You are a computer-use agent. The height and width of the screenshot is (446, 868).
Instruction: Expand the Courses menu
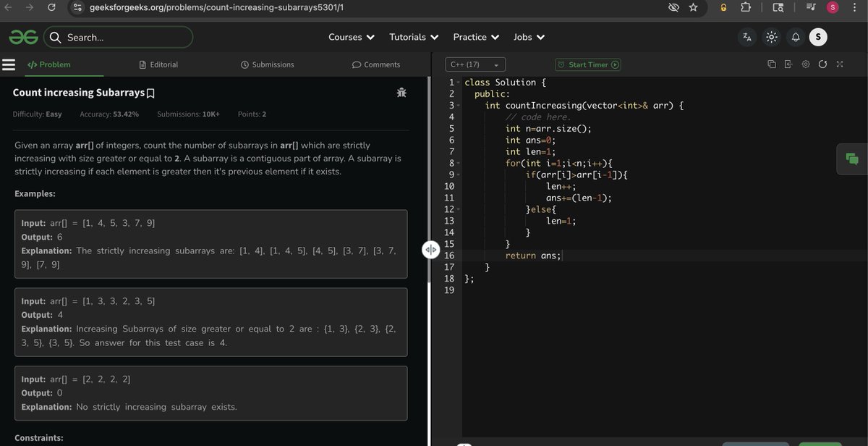[x=352, y=37]
